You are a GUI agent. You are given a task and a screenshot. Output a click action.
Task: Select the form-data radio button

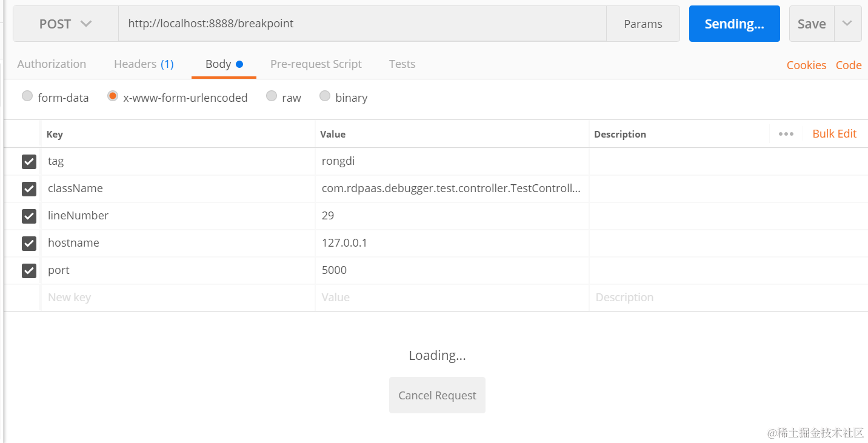pyautogui.click(x=27, y=96)
